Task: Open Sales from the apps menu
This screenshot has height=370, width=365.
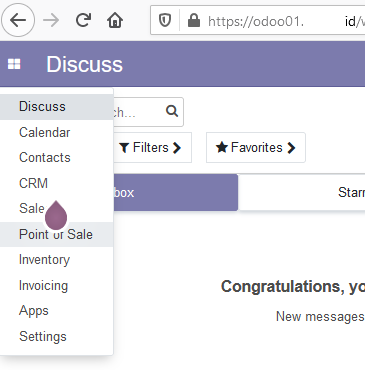Action: (x=32, y=209)
